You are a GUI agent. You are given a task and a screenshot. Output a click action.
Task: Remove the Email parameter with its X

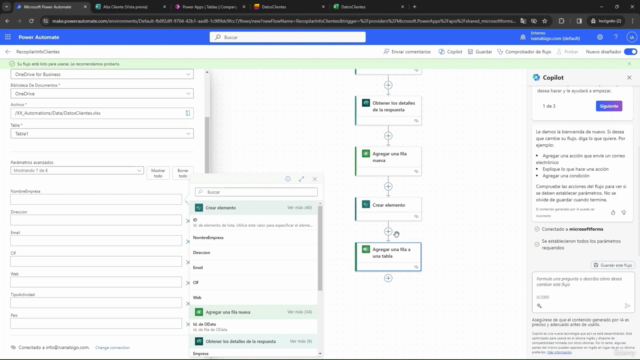tap(188, 242)
